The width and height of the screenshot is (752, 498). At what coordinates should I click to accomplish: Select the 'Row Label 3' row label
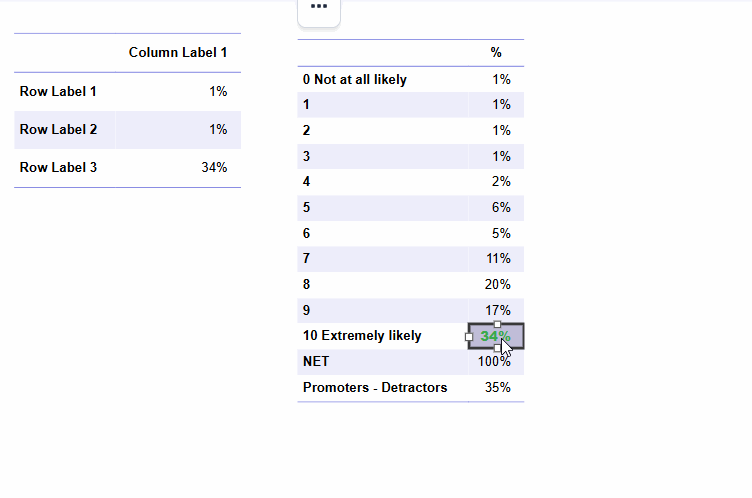point(58,167)
